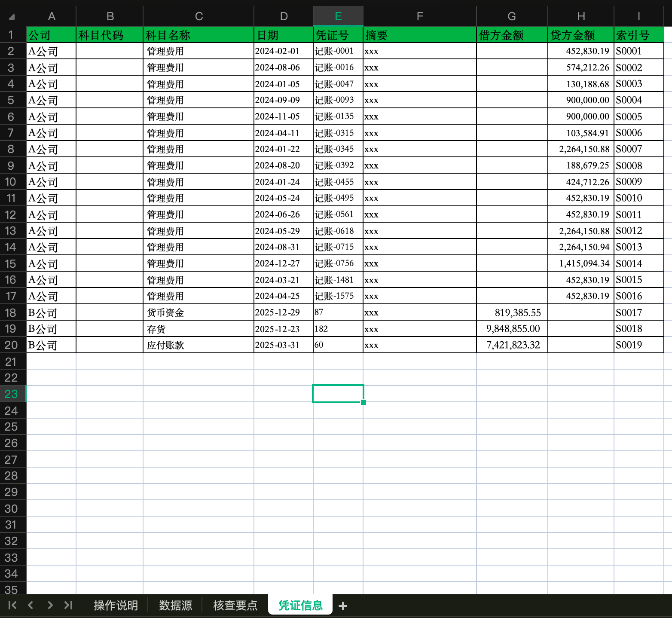Go to next sheet tab arrow
672x618 pixels.
(x=50, y=605)
